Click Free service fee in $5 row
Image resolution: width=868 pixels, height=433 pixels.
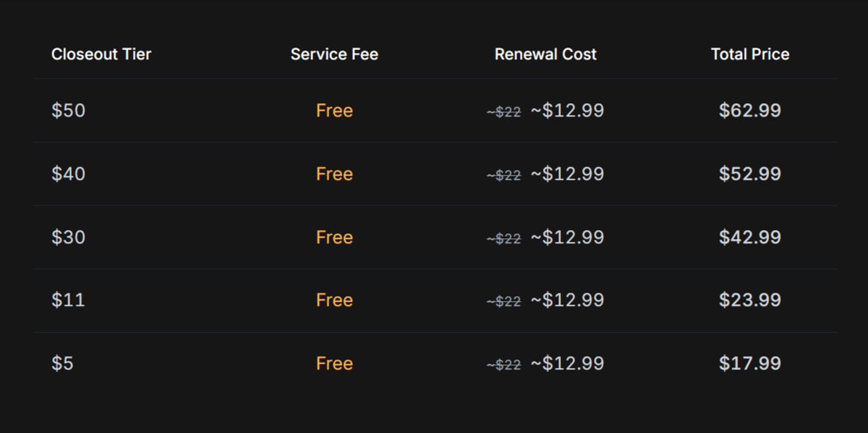(334, 363)
